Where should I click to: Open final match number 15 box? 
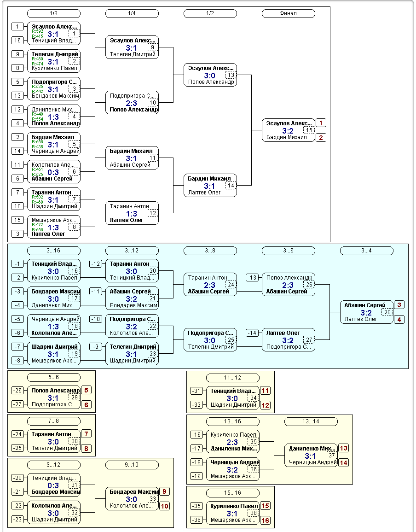[x=309, y=130]
